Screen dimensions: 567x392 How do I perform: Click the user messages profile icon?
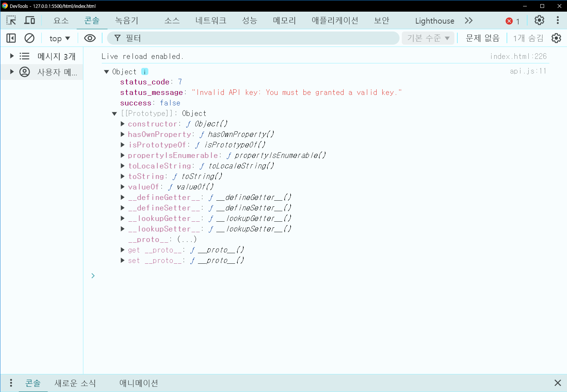[24, 72]
